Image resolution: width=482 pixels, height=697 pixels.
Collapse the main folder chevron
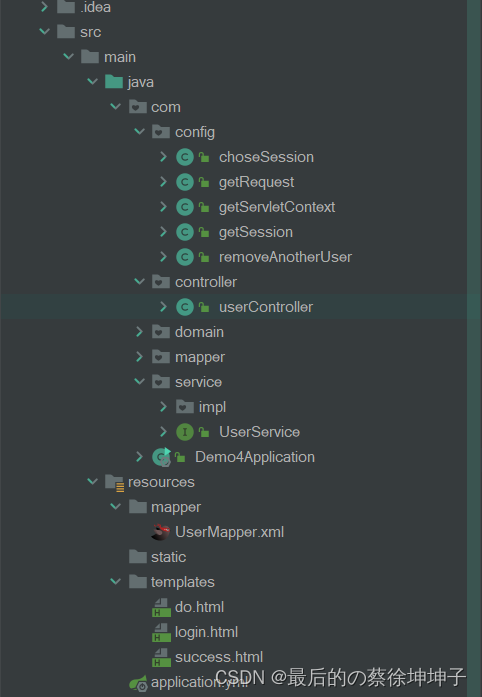[x=68, y=56]
